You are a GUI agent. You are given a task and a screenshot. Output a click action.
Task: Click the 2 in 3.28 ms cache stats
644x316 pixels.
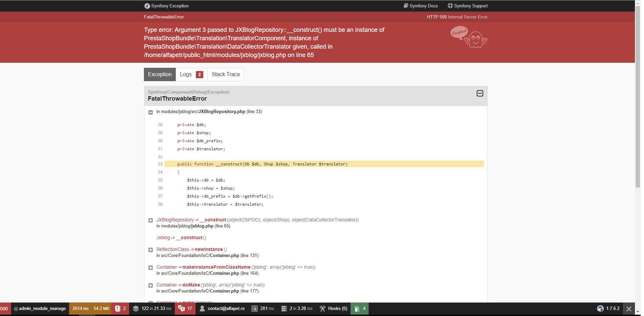pos(301,309)
